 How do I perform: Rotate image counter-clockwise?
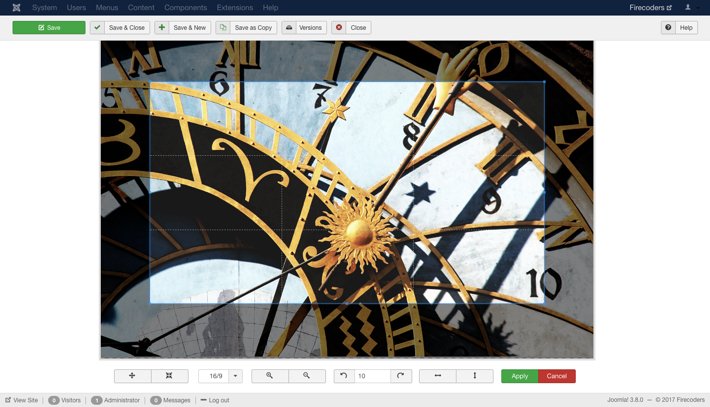(x=344, y=376)
